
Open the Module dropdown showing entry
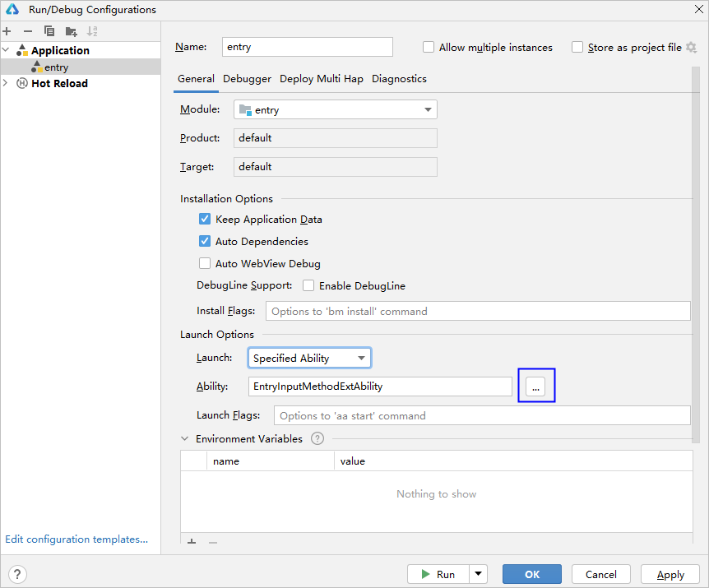tap(336, 110)
